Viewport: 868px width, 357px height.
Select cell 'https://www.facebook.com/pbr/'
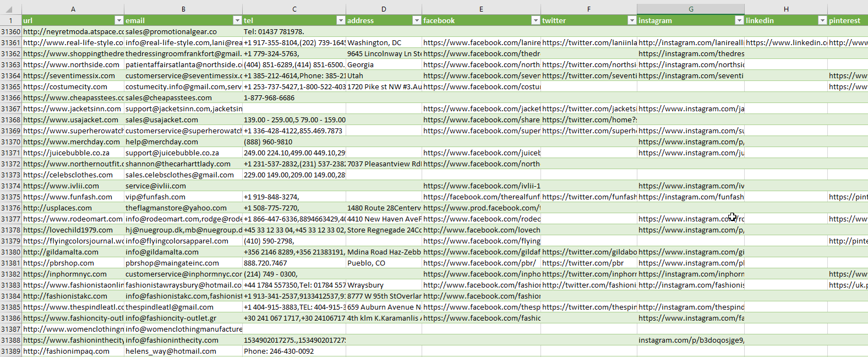(482, 263)
